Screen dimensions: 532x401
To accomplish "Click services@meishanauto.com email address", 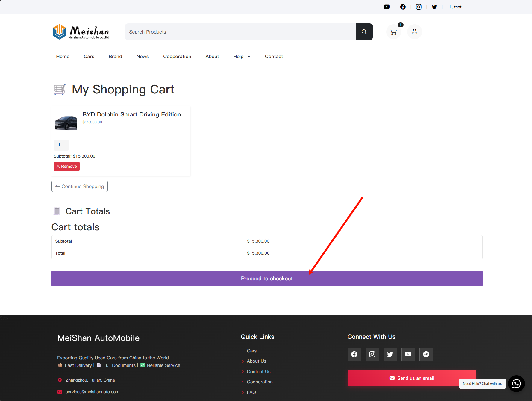I will [92, 392].
